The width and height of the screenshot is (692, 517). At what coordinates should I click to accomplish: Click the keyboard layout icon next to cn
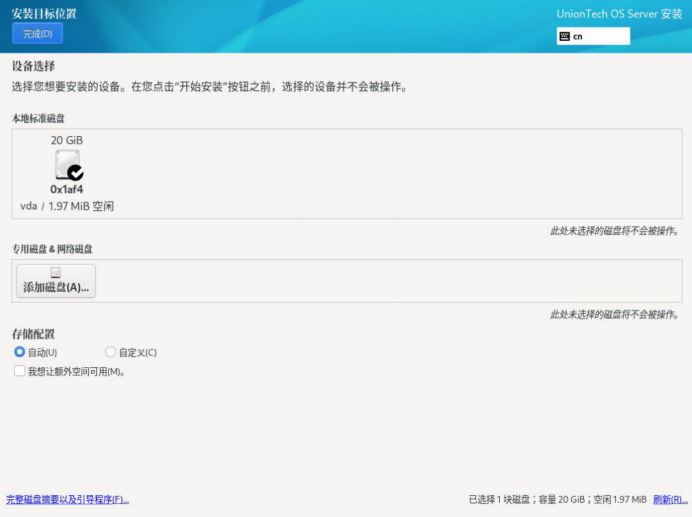(564, 36)
